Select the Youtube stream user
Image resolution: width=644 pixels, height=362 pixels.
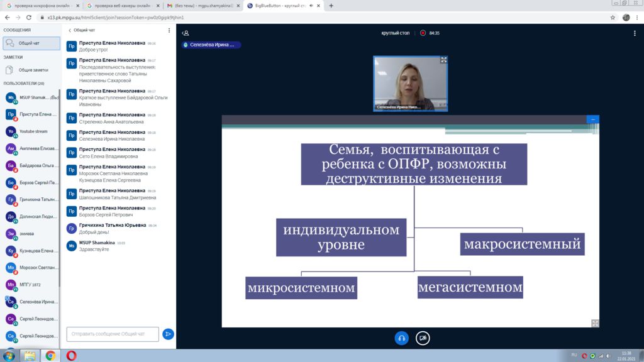pos(31,131)
